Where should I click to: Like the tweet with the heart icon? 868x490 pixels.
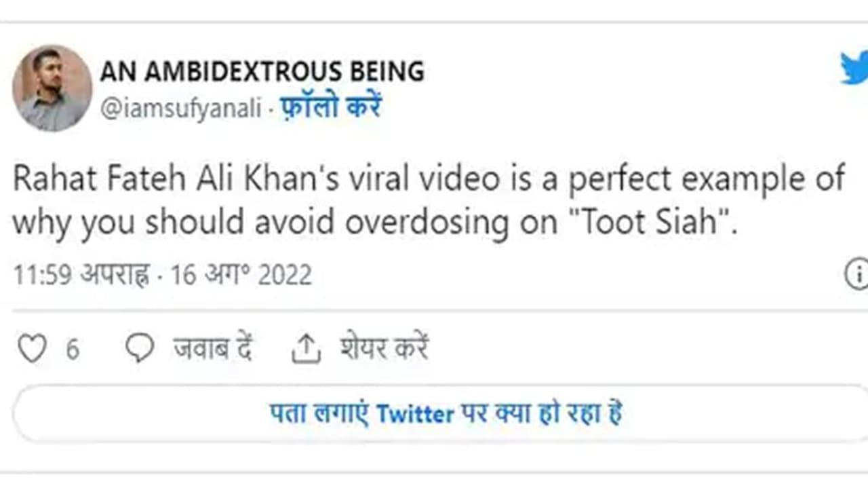click(31, 349)
